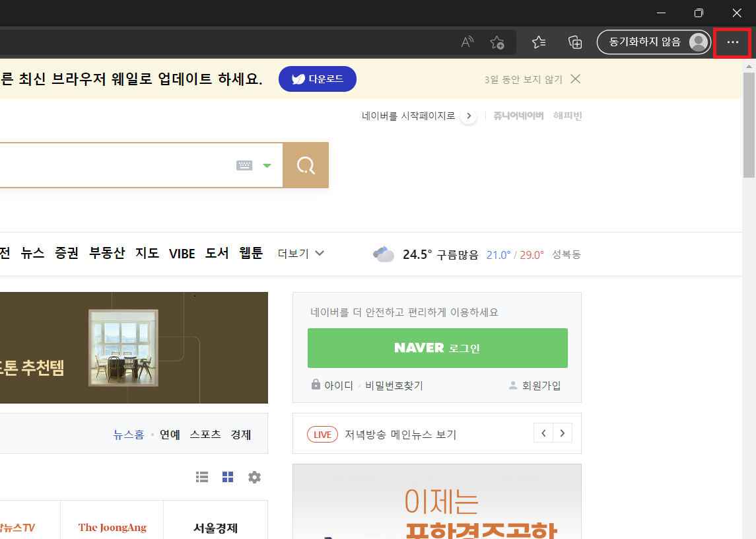This screenshot has width=756, height=539.
Task: Click the profile sync status button
Action: click(x=653, y=42)
